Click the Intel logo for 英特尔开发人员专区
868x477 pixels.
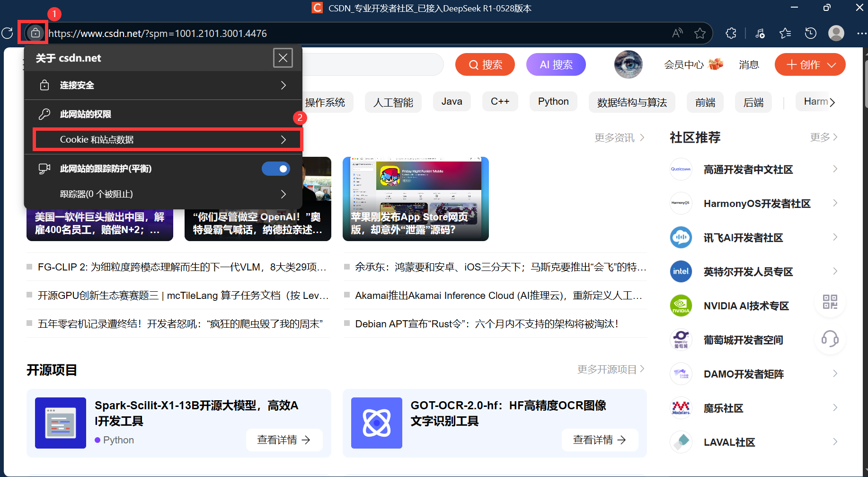(681, 271)
